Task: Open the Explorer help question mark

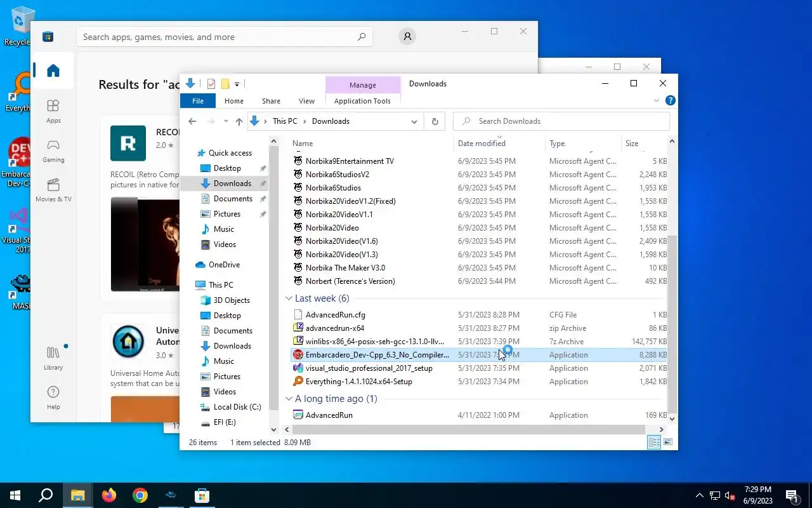Action: (x=671, y=100)
